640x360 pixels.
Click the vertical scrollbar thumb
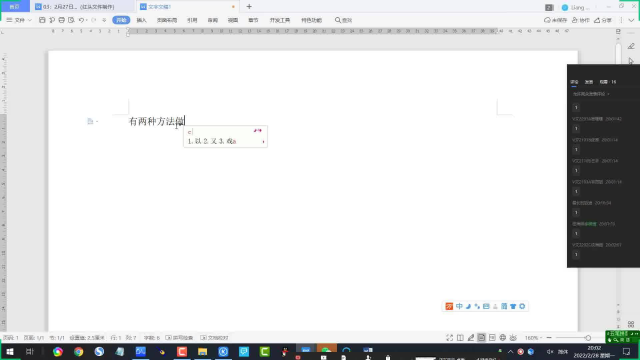coord(618,55)
